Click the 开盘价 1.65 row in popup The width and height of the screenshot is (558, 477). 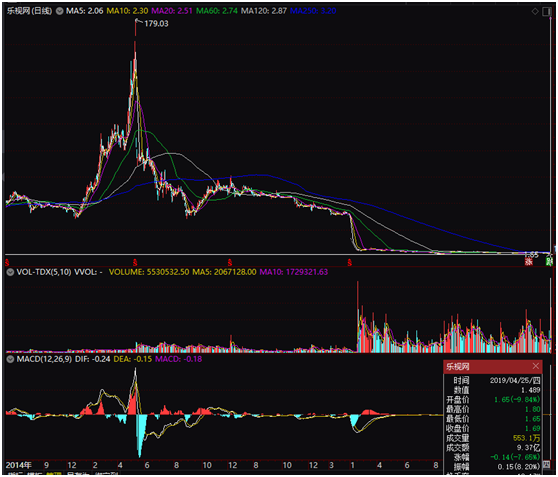[493, 400]
